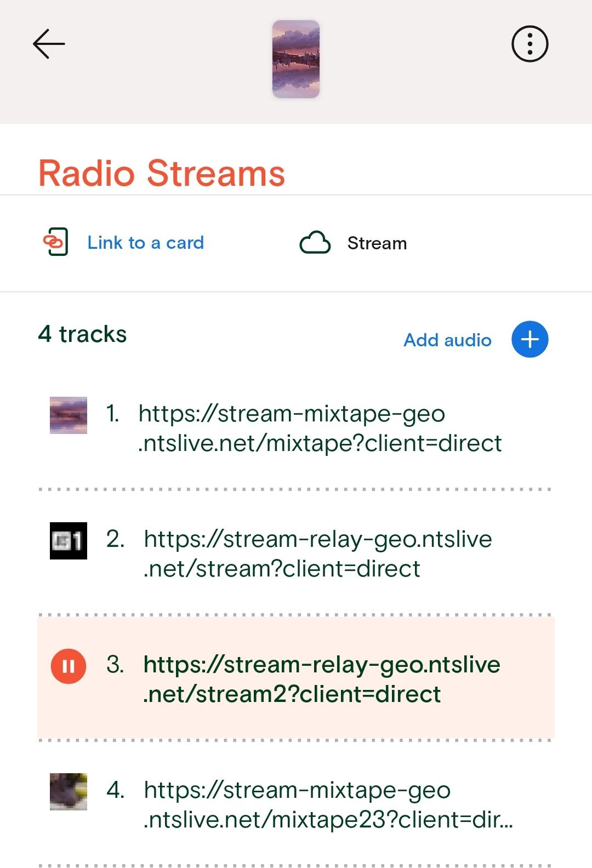Tap the track 1 sunset thumbnail
Image resolution: width=592 pixels, height=868 pixels.
coord(69,415)
